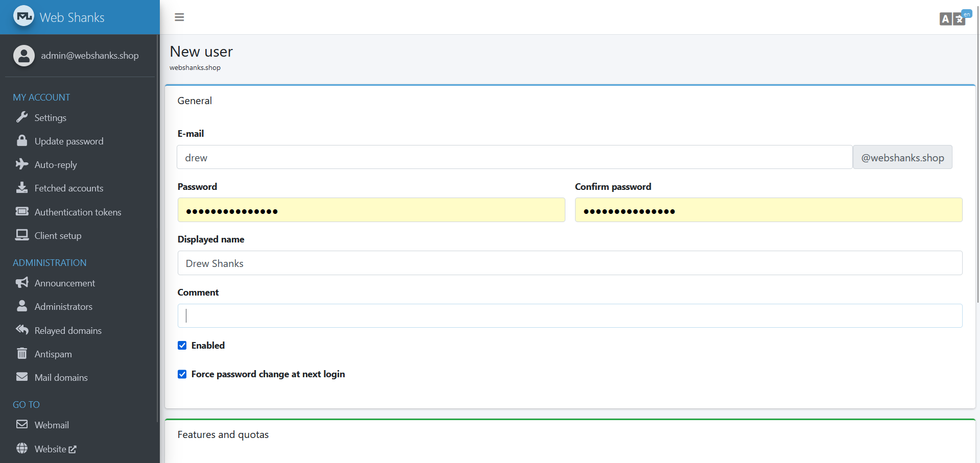This screenshot has width=980, height=463.
Task: Edit the Displayed name field
Action: pyautogui.click(x=570, y=263)
